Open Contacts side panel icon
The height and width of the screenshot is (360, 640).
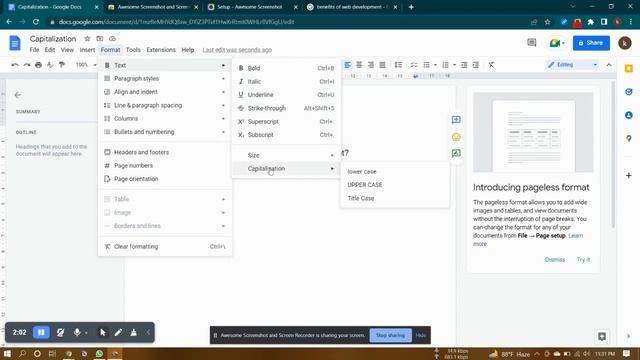[x=629, y=115]
